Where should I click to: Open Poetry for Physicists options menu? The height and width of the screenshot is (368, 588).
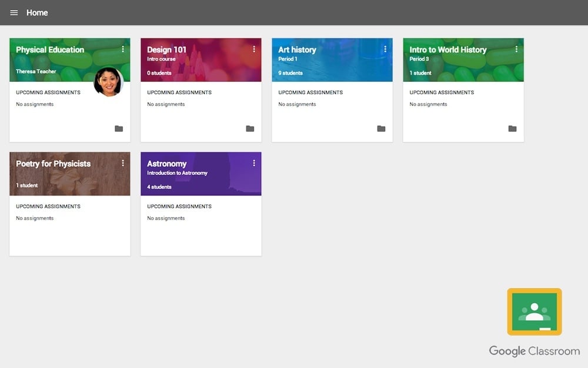tap(123, 163)
